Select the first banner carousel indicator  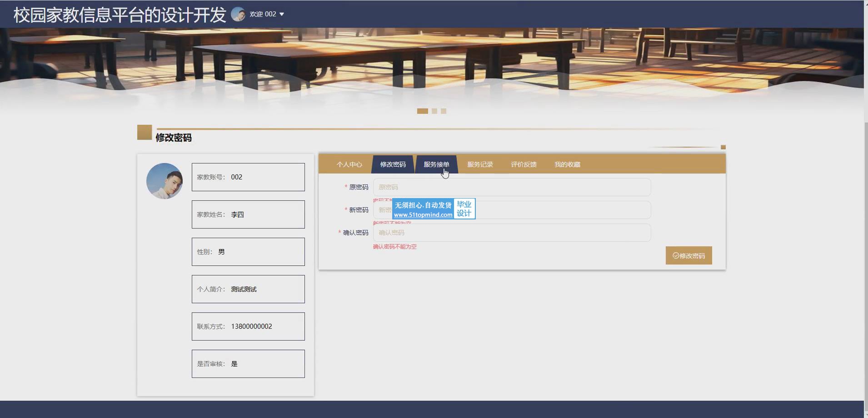[x=422, y=111]
